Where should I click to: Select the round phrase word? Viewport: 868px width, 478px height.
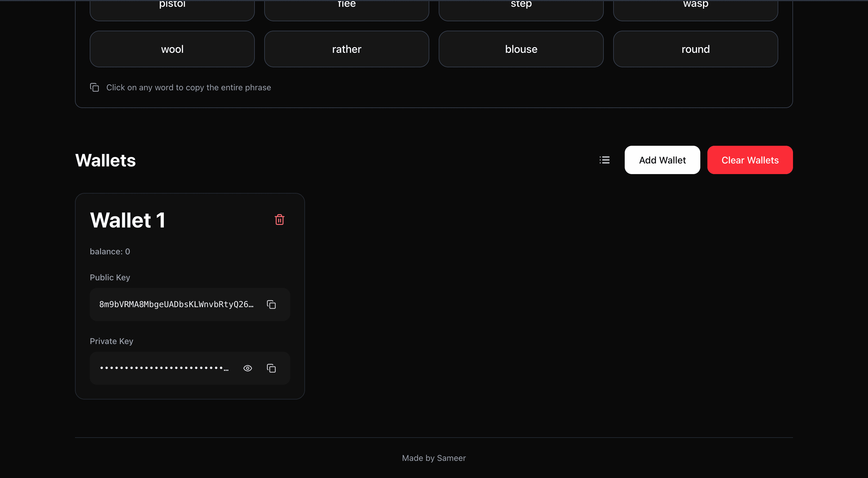click(695, 49)
